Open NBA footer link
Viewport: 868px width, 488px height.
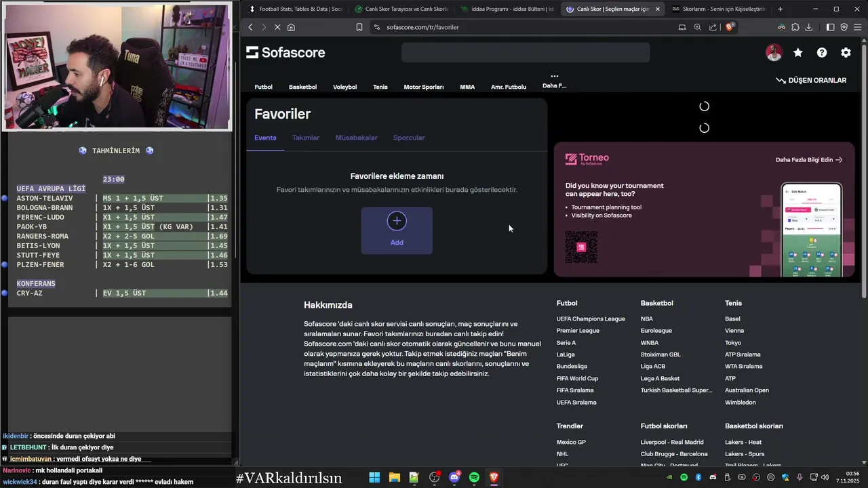[x=647, y=319]
